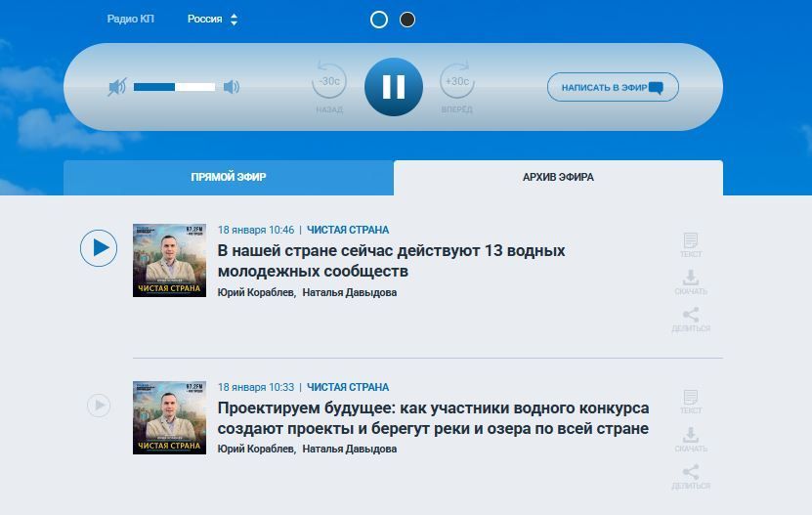This screenshot has height=515, width=812.
Task: Play the 13 водных молодежных сообществ episode
Action: (x=99, y=248)
